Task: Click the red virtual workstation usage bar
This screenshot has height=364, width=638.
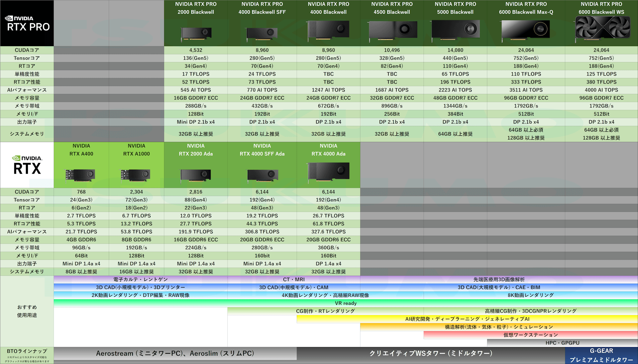Action: [x=530, y=335]
